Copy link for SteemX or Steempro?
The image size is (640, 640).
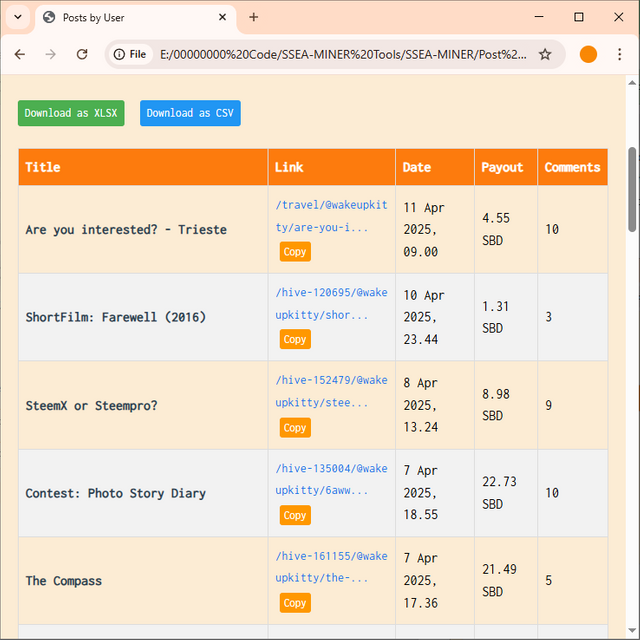click(295, 427)
